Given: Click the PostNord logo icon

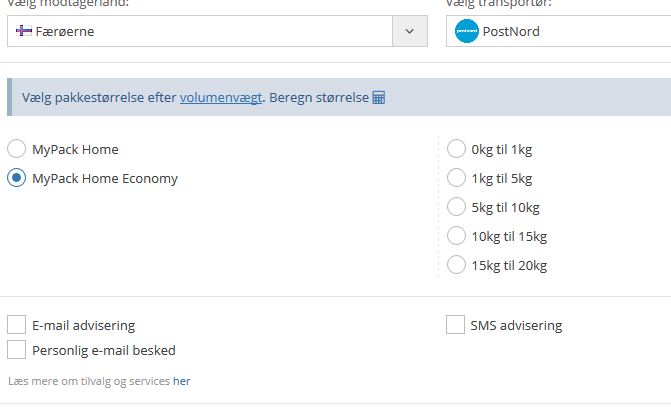Looking at the screenshot, I should (x=466, y=31).
